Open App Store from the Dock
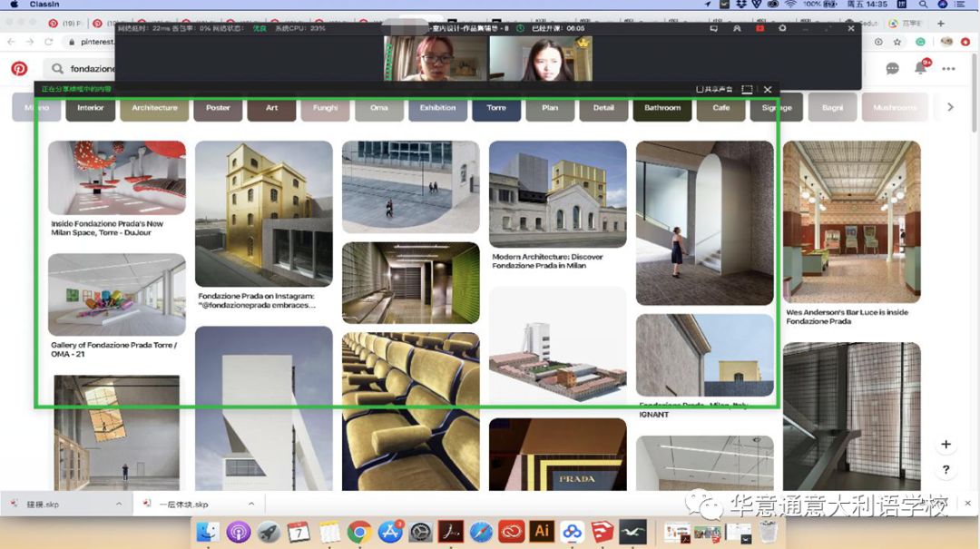The image size is (980, 549). (x=390, y=532)
